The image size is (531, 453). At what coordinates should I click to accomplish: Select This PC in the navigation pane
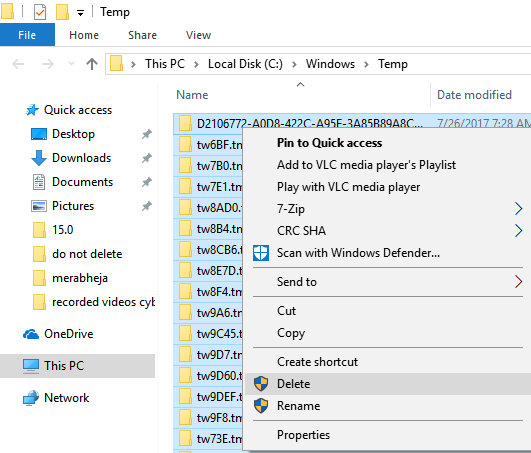tap(78, 366)
